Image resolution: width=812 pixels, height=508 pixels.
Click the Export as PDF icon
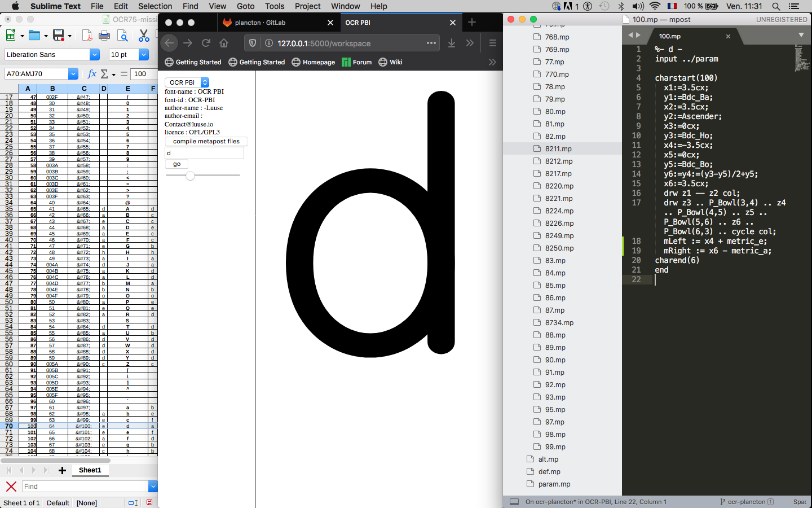[x=87, y=36]
